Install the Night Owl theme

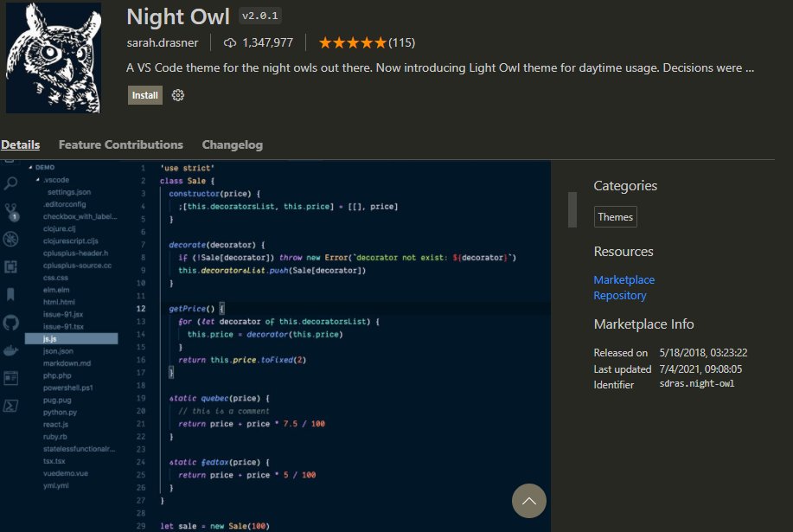(x=144, y=96)
